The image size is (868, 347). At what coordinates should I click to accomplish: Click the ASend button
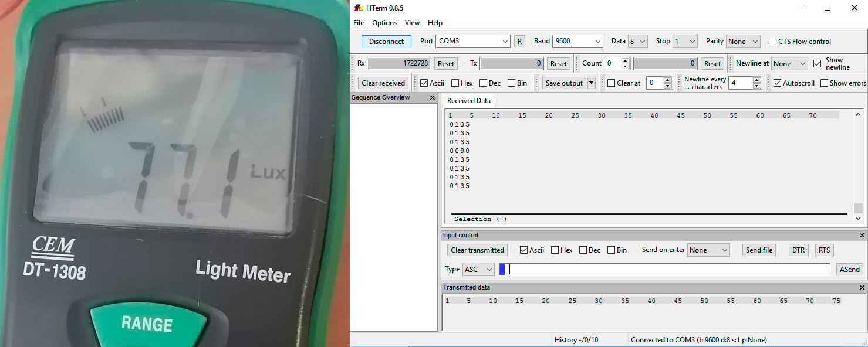click(850, 270)
